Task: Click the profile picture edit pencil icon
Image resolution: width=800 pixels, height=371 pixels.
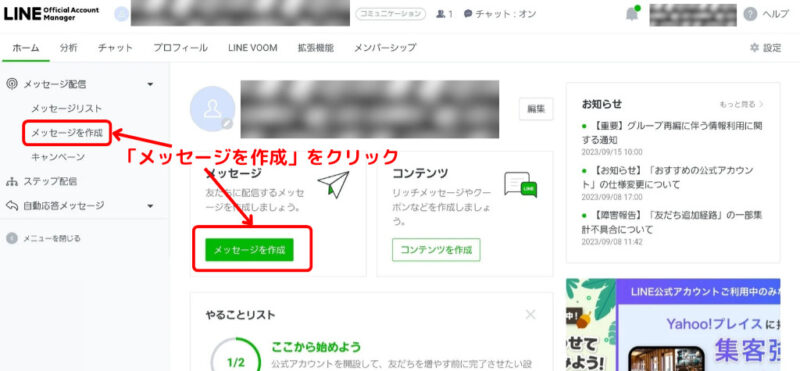Action: tap(227, 123)
